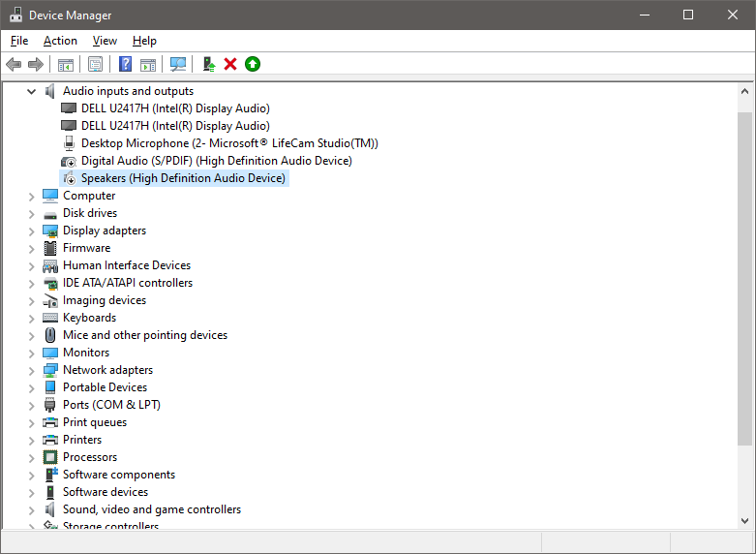The width and height of the screenshot is (756, 554).
Task: Click the Back arrow toolbar icon
Action: (x=14, y=64)
